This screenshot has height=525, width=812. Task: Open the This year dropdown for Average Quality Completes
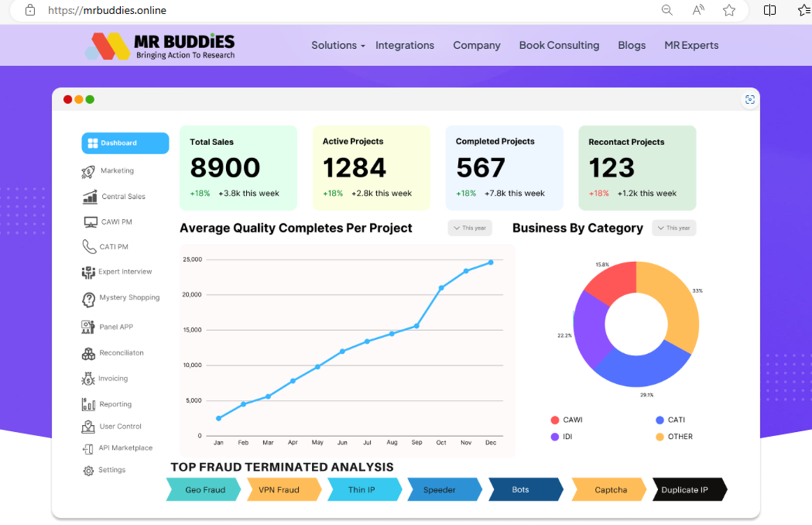(470, 228)
